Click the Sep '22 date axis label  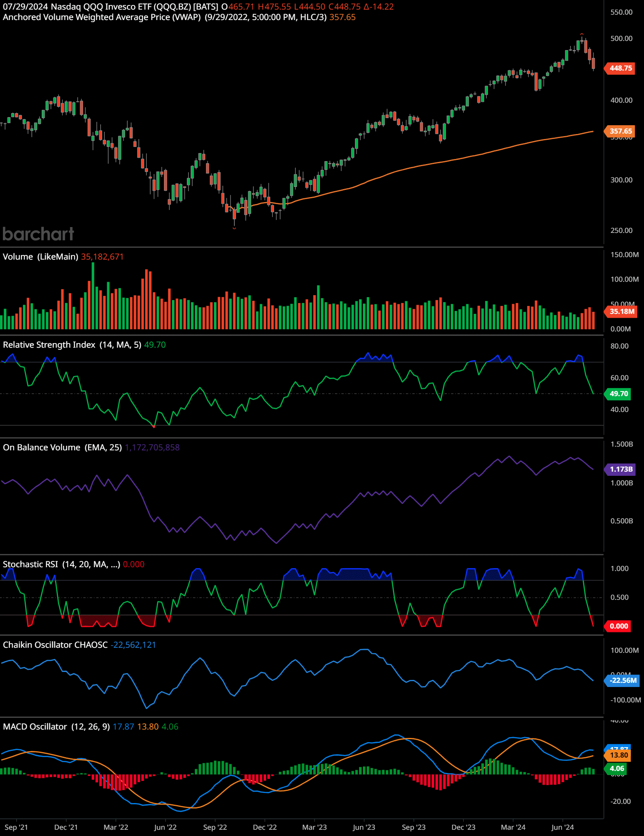(x=215, y=827)
